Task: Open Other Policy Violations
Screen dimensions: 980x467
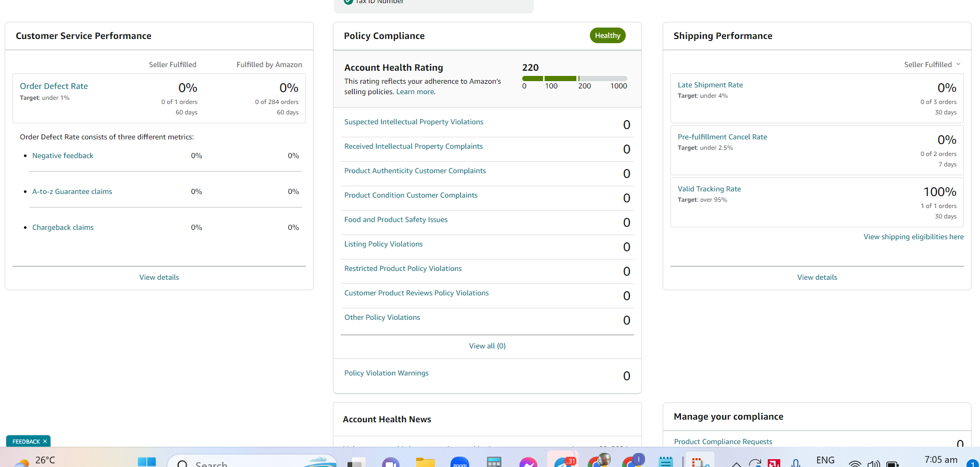Action: pos(382,317)
